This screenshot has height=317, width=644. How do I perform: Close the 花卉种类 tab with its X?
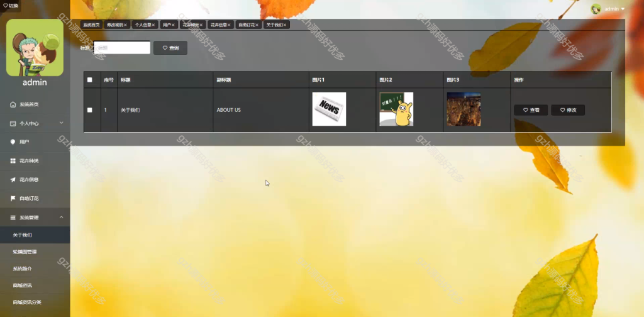[201, 25]
